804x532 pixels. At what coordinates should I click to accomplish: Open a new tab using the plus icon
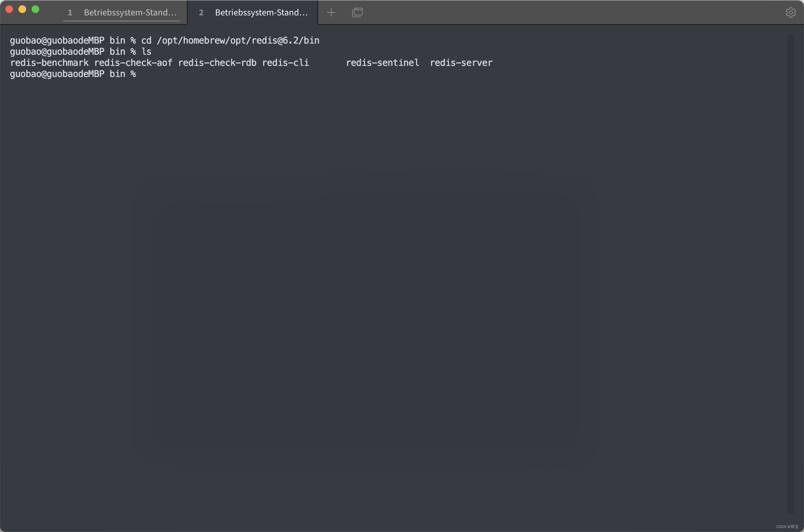tap(331, 12)
